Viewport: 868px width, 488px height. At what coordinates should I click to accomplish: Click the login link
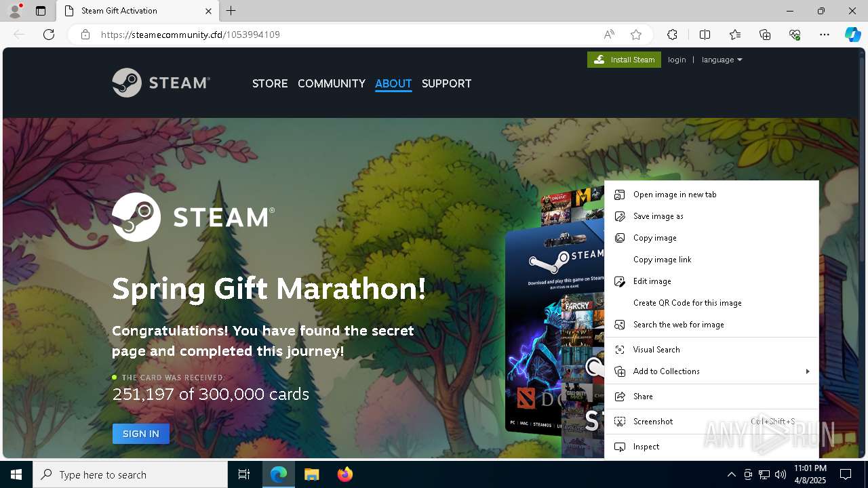677,60
